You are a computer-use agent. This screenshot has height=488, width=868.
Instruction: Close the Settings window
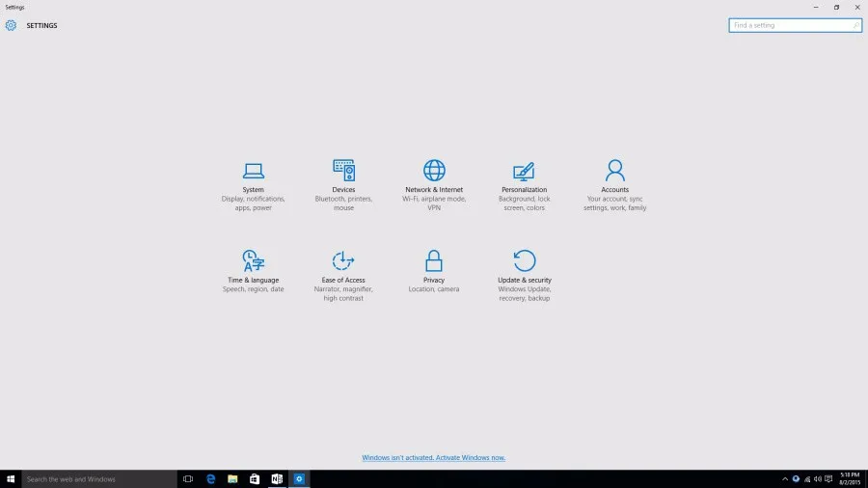point(857,7)
